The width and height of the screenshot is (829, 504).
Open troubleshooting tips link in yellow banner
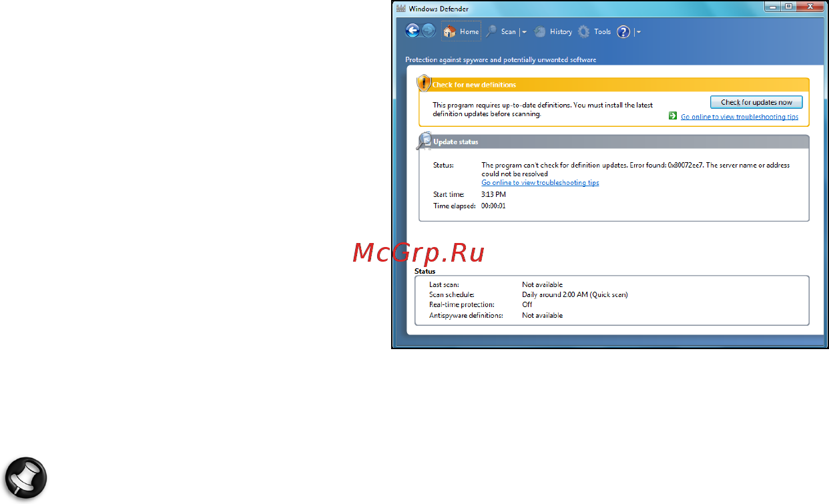(740, 117)
